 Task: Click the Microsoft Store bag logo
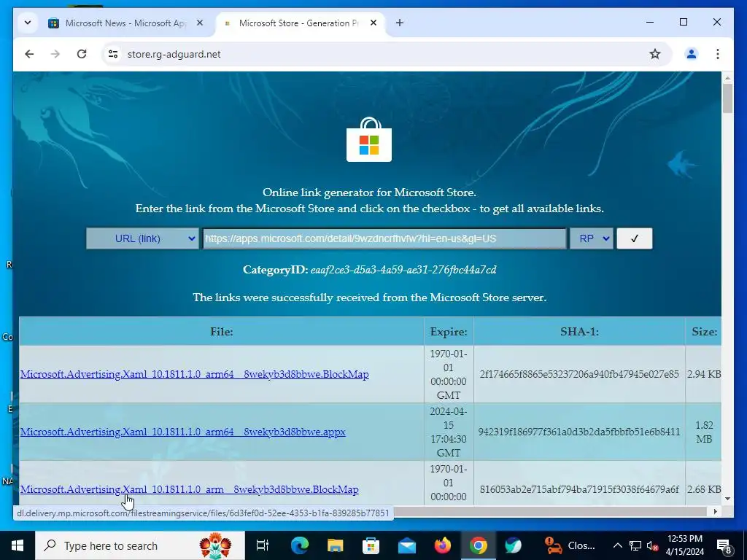point(369,139)
